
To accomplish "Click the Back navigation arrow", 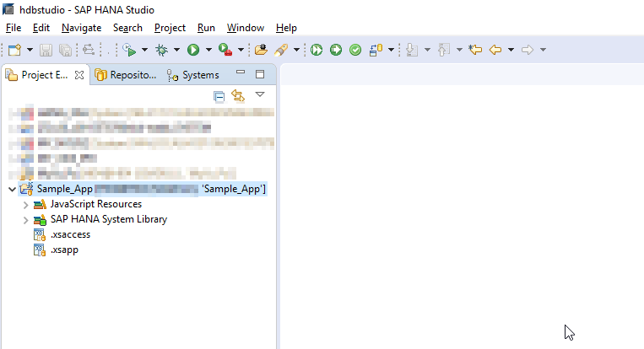I will [495, 50].
